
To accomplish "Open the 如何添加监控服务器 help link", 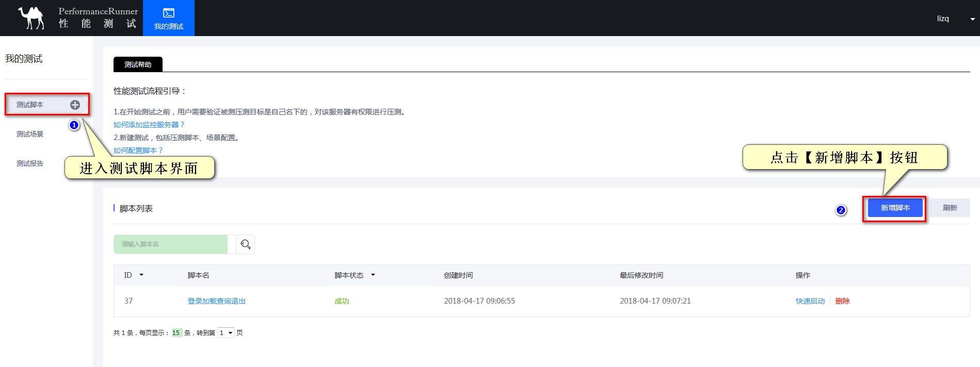I will coord(149,125).
